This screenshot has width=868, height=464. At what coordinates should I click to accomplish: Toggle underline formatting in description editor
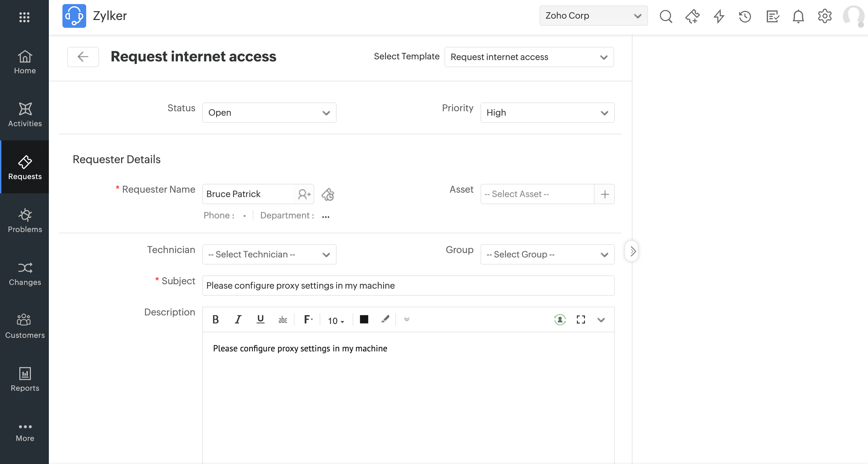click(x=260, y=320)
